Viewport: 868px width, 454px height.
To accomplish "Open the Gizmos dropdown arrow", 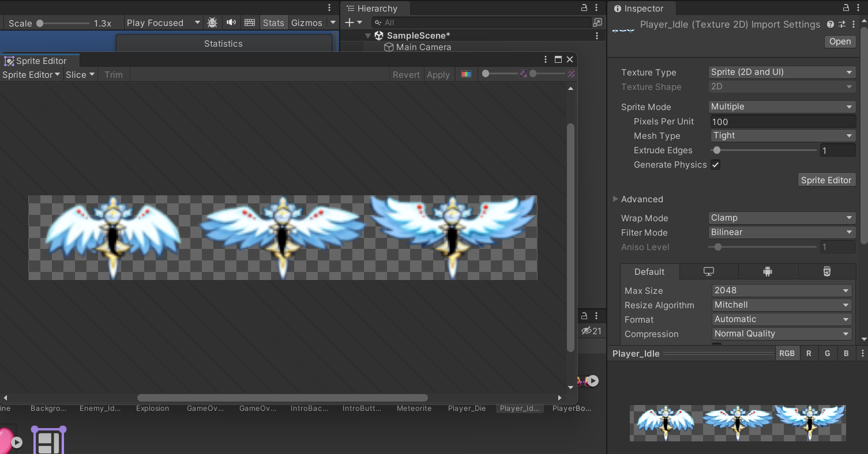I will pyautogui.click(x=333, y=22).
